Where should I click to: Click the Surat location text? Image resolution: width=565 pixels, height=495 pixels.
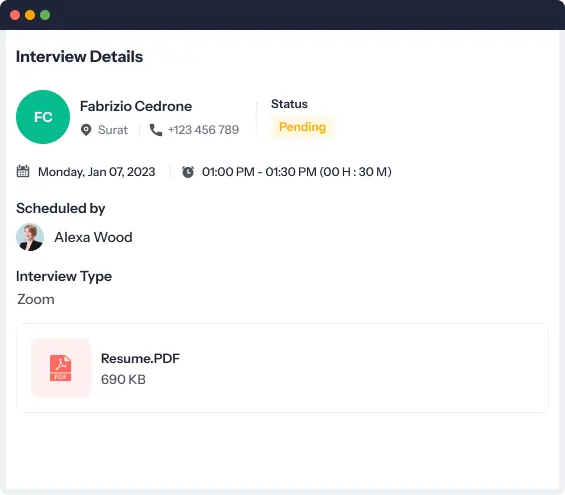(113, 130)
